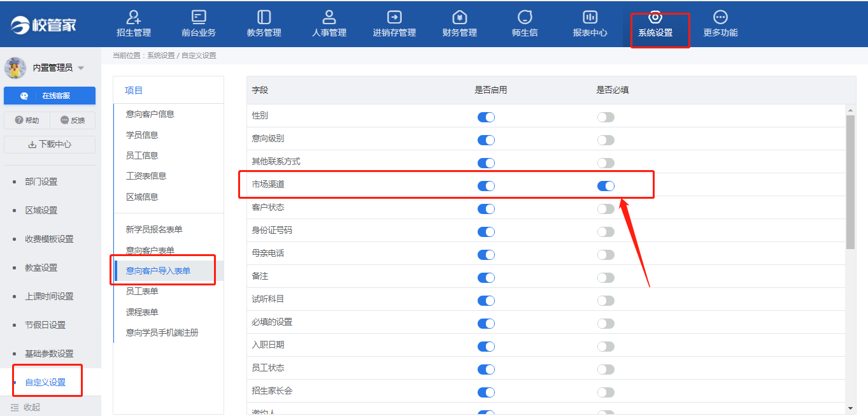The width and height of the screenshot is (868, 416).
Task: Open 系统设置 module icon
Action: pos(655,17)
